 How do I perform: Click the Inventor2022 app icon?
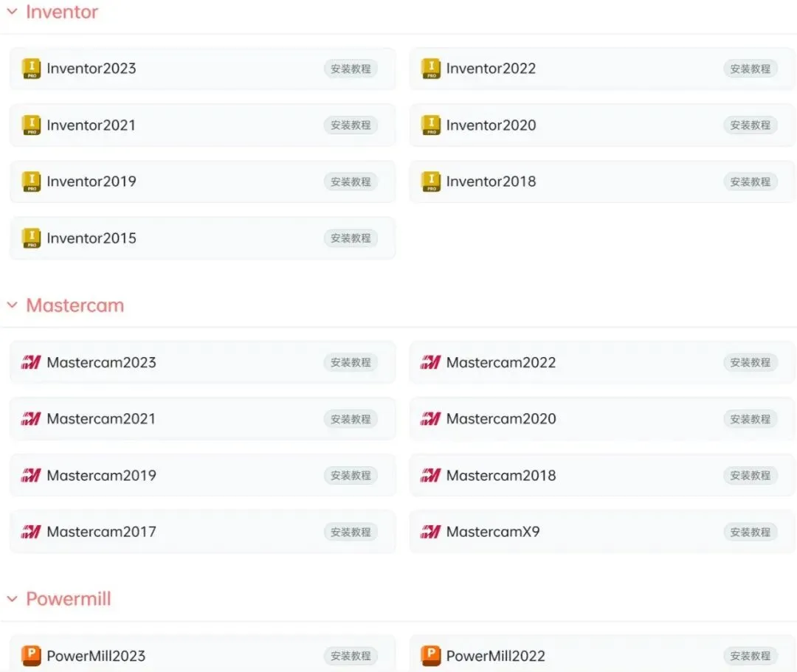pyautogui.click(x=431, y=69)
